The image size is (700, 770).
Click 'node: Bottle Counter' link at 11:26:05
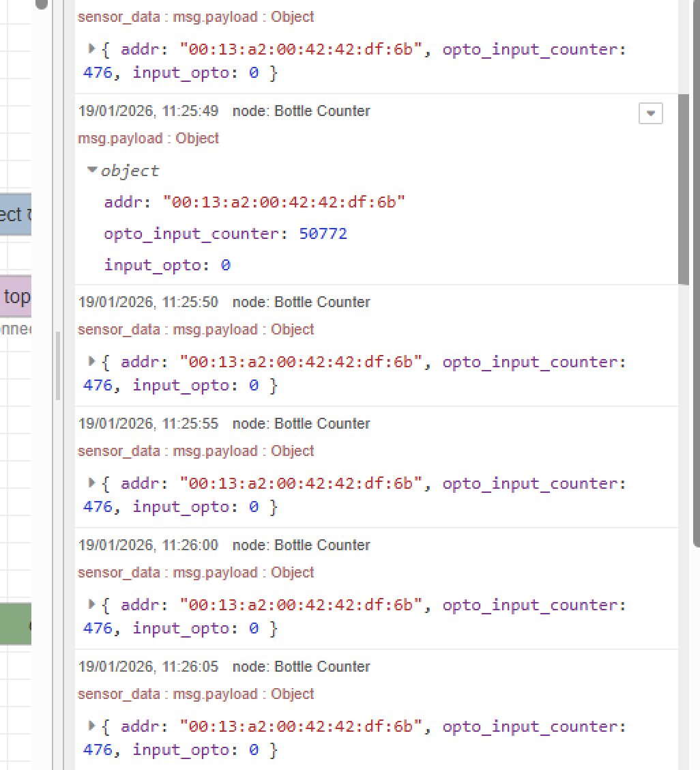coord(301,667)
